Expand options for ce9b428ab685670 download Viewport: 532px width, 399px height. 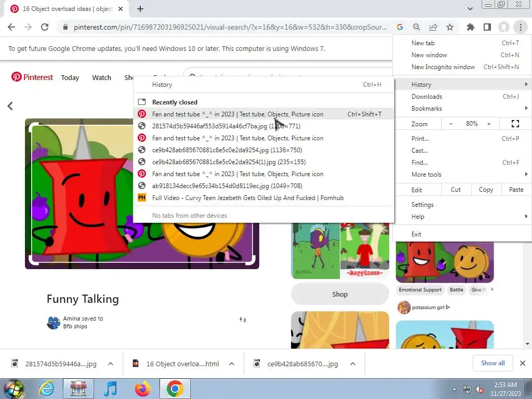point(353,364)
